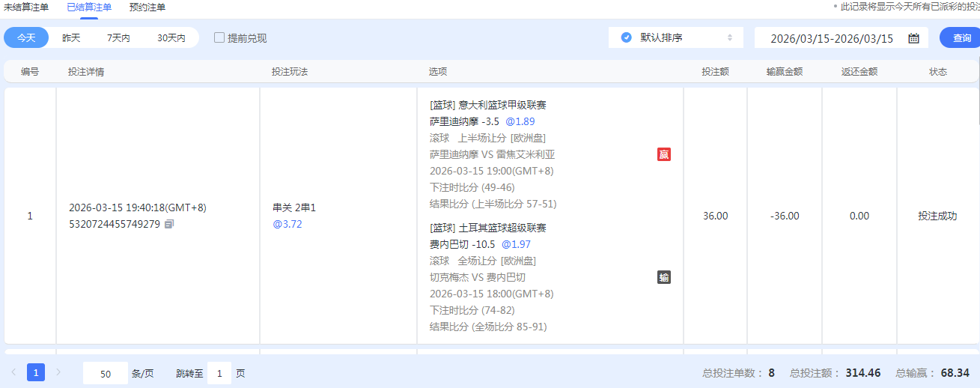Screen dimensions: 980x388
Task: Click page number 1 button
Action: click(x=36, y=372)
